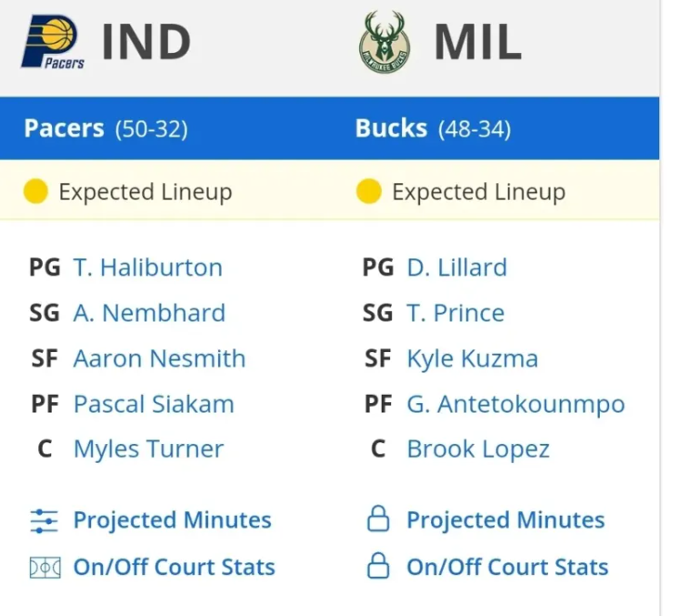Open Pacers Projected Minutes link
The width and height of the screenshot is (677, 616).
pyautogui.click(x=173, y=520)
